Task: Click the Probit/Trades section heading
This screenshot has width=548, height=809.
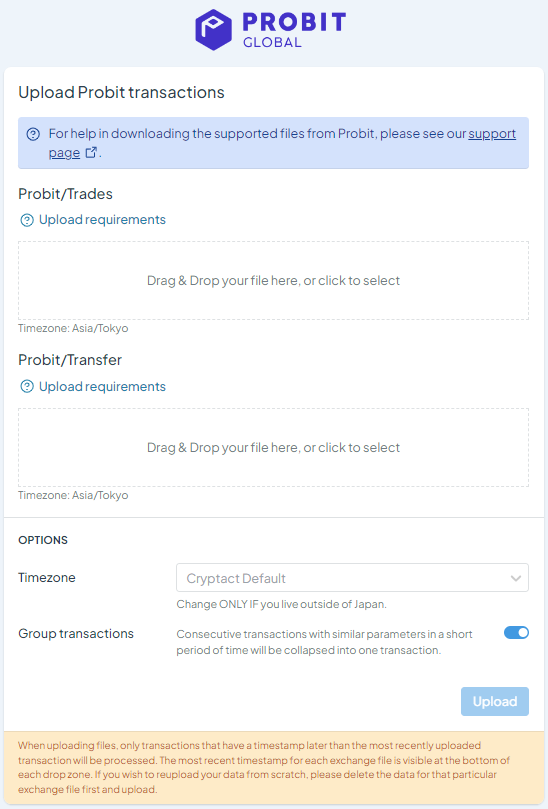Action: point(66,194)
